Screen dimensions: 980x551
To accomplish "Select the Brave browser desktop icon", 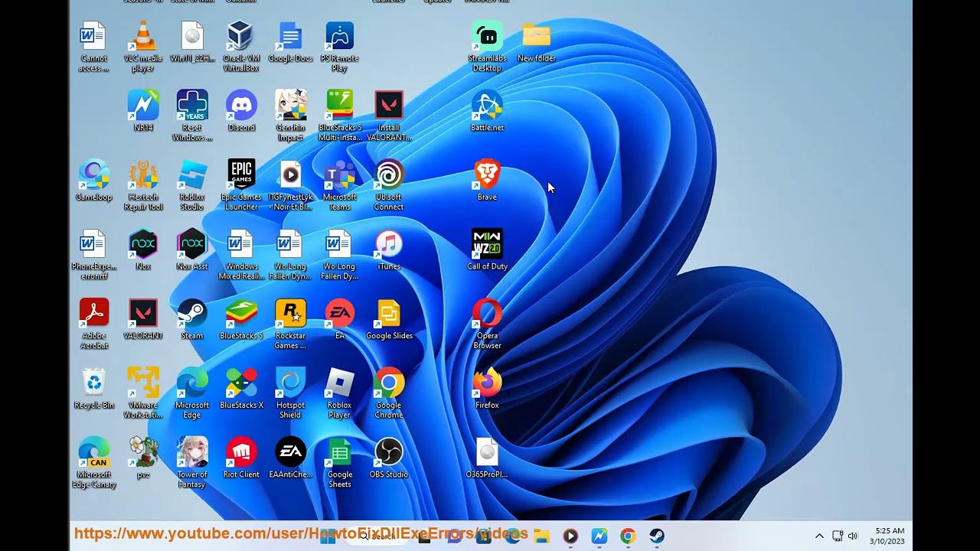I will pos(487,181).
